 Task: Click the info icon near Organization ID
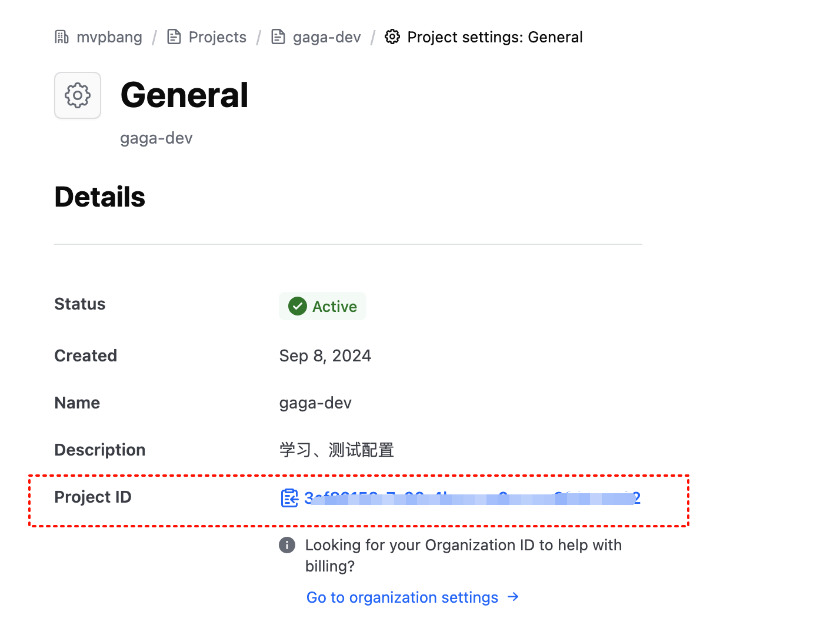point(287,545)
